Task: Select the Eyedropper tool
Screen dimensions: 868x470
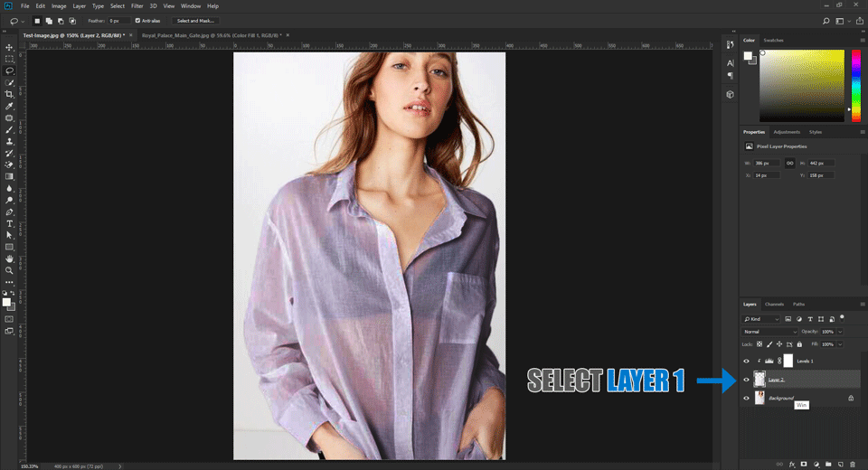Action: point(9,107)
